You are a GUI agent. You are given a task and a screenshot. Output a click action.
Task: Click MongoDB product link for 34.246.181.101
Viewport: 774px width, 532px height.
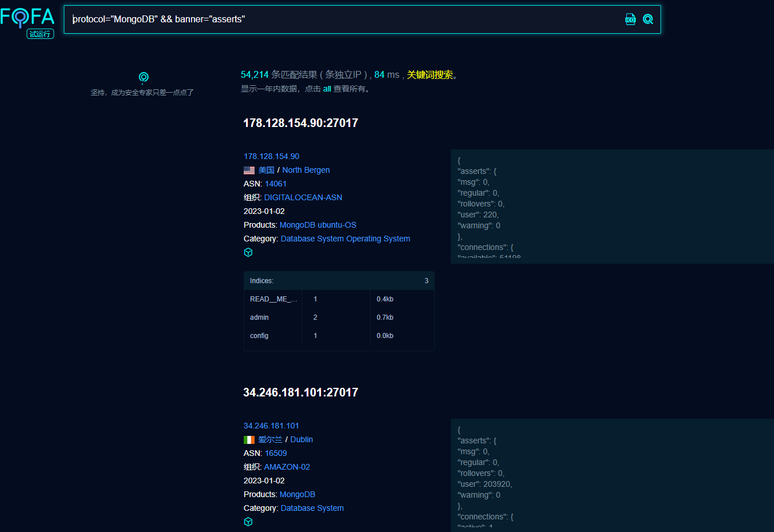[x=297, y=494]
